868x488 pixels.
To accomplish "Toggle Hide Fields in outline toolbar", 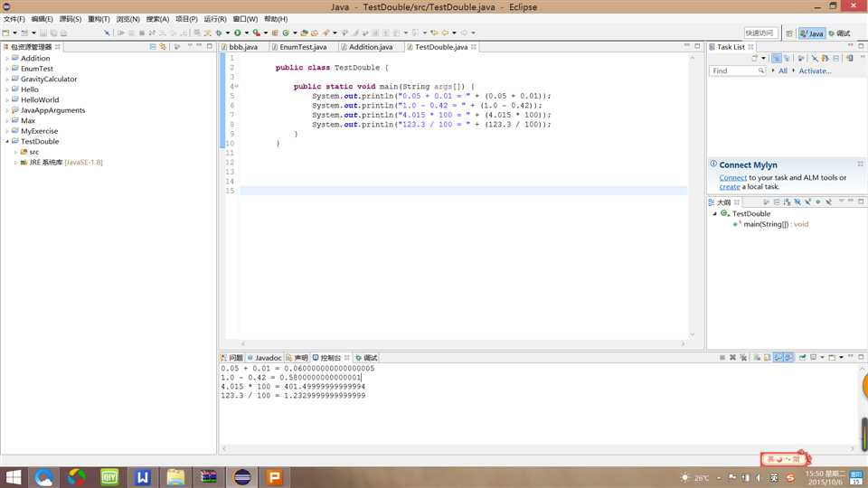I will coord(797,202).
